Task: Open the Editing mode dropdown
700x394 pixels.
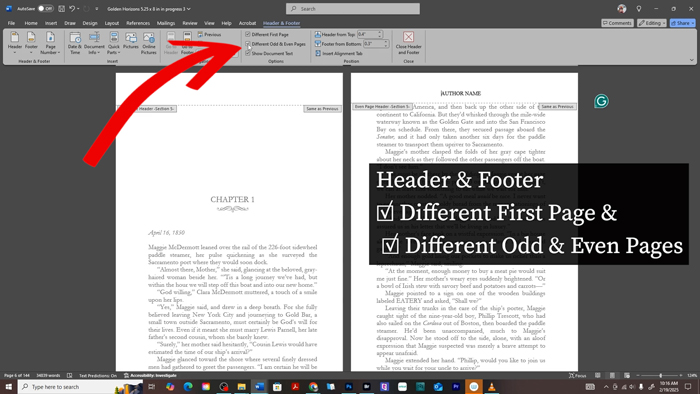Action: (652, 23)
